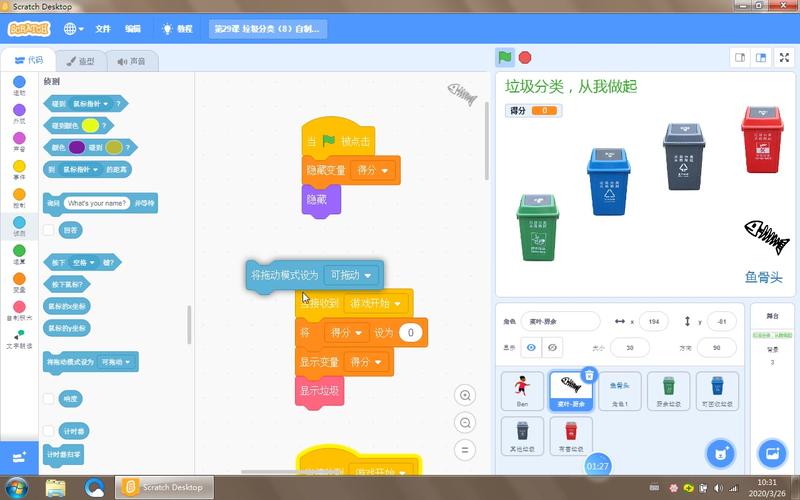
Task: Select the Motion (运动) block category
Action: [x=19, y=86]
